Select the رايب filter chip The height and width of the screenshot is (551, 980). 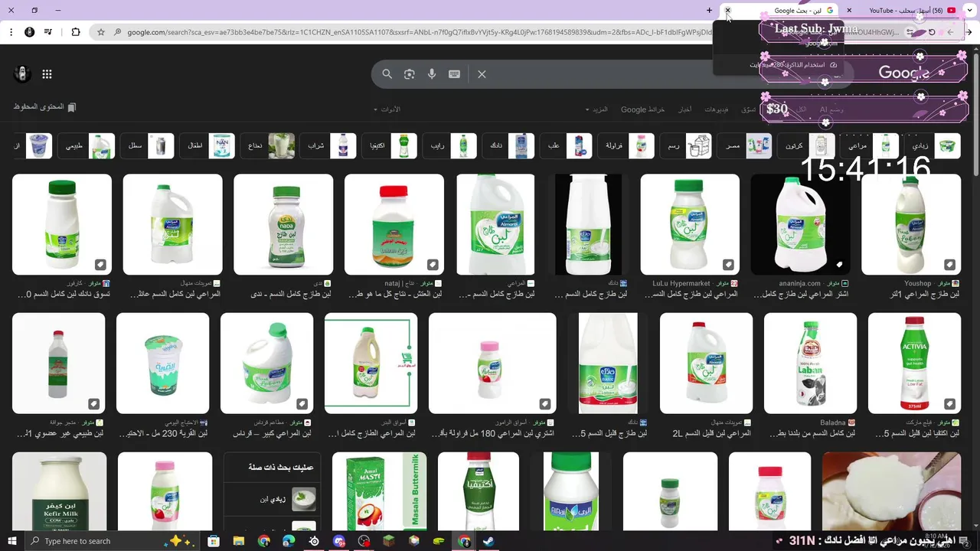tap(449, 145)
